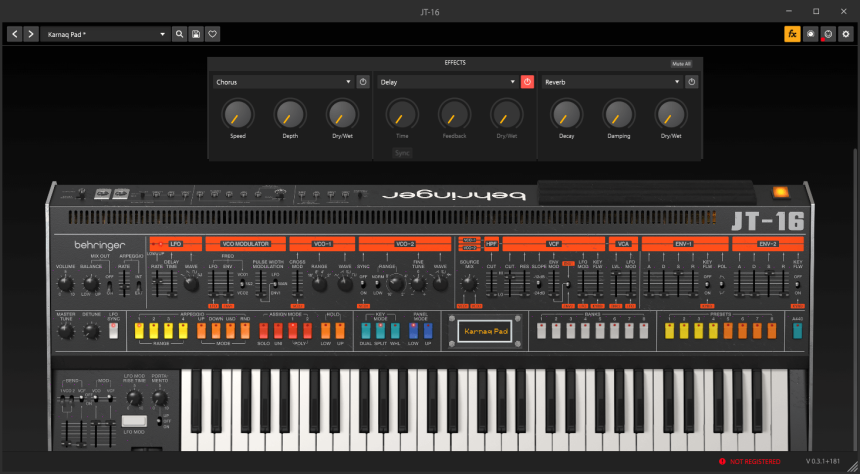The image size is (860, 474).
Task: Select Panel Mode UP blue button
Action: tap(428, 331)
